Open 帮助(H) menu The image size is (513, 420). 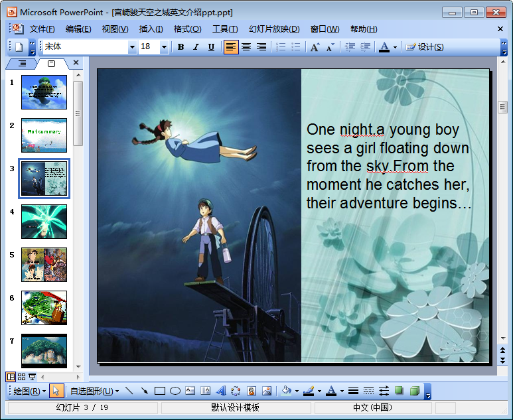coord(364,29)
